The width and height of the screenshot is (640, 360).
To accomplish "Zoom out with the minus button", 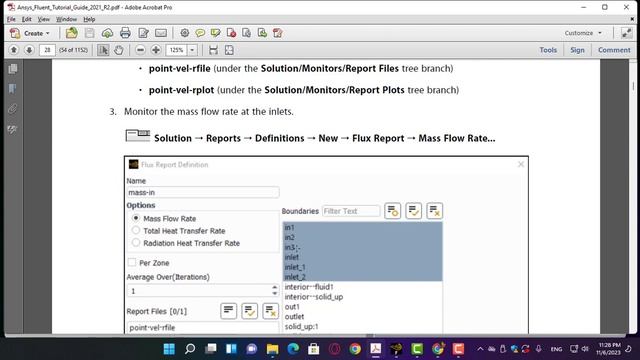I will tap(140, 50).
